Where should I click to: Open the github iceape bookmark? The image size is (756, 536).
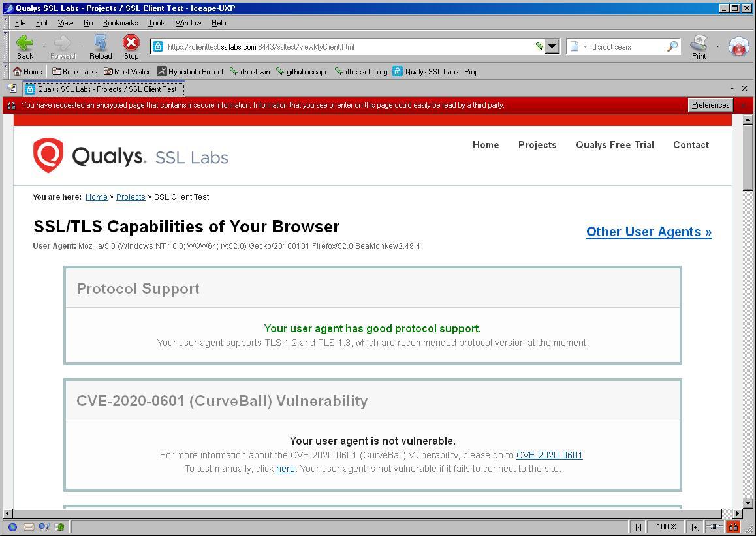(302, 71)
